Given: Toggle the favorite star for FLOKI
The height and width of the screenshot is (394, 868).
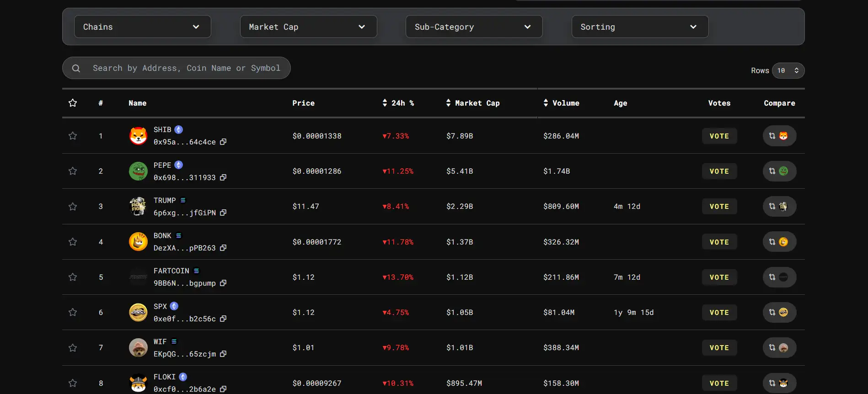Looking at the screenshot, I should click(73, 383).
